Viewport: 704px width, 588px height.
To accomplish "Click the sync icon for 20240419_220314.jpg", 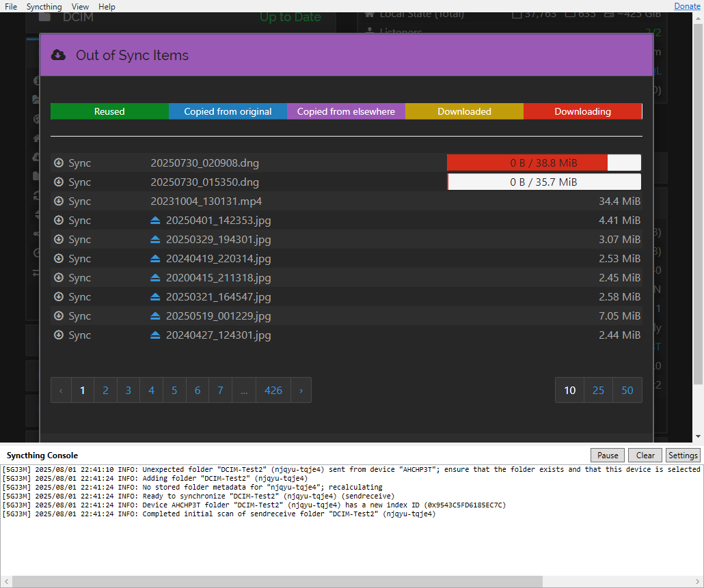I will tap(59, 258).
